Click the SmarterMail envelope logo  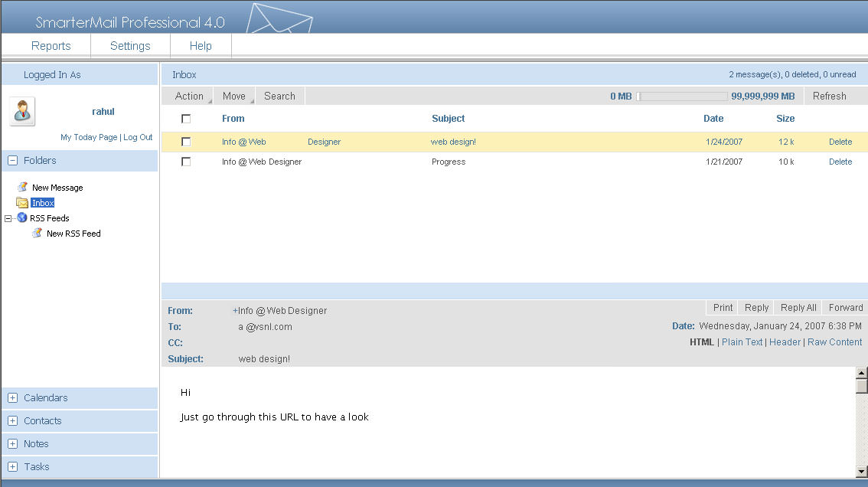click(x=279, y=18)
